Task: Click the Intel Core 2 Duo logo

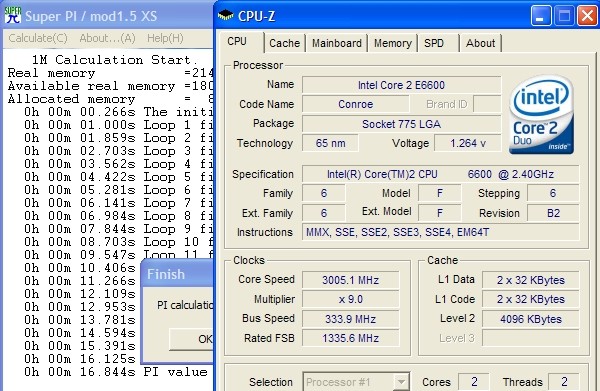Action: point(541,114)
